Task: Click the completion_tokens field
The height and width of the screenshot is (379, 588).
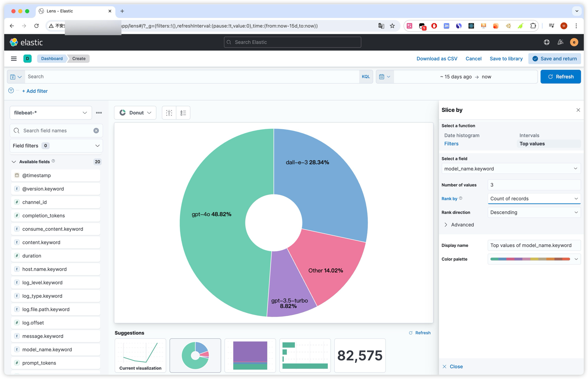Action: tap(56, 215)
